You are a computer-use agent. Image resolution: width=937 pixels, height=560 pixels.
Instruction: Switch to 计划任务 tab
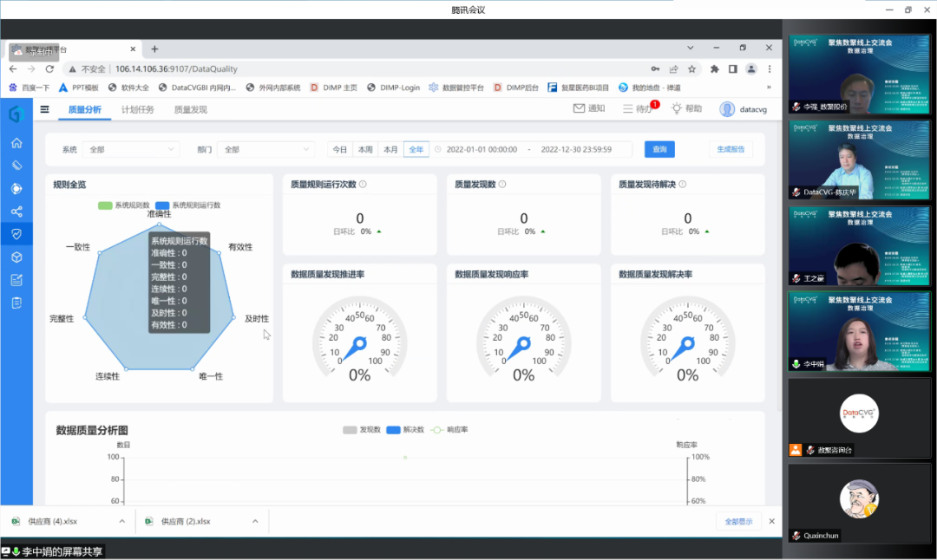[138, 109]
